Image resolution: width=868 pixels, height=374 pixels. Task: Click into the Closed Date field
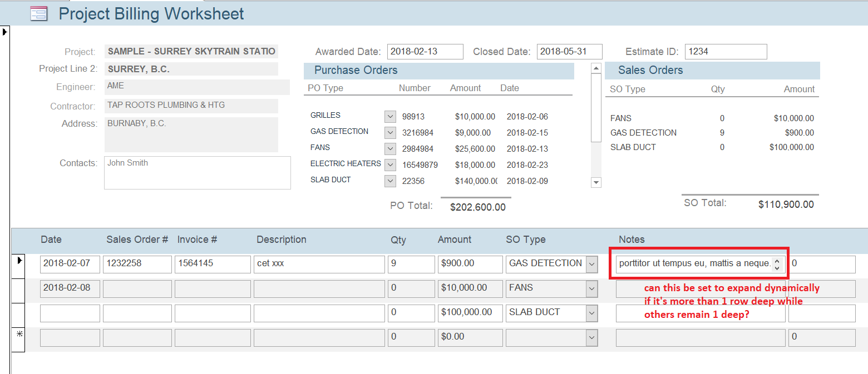point(569,52)
